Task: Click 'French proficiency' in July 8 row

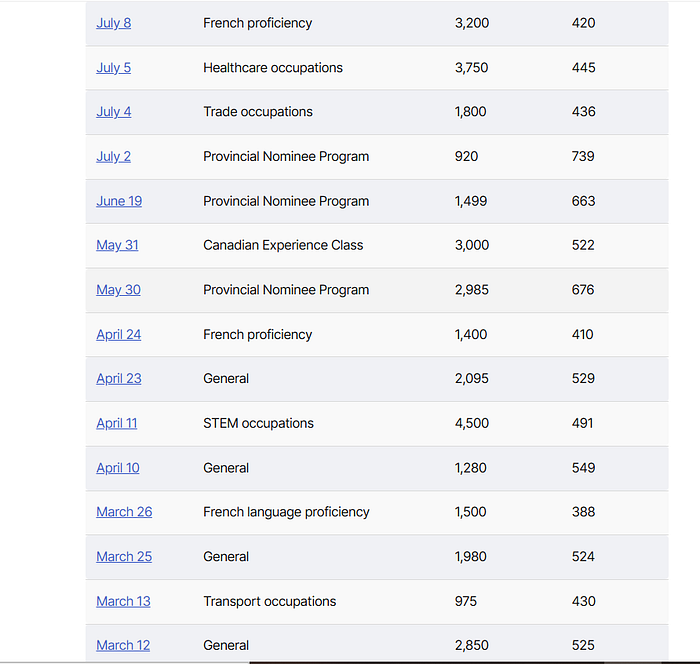Action: click(258, 23)
